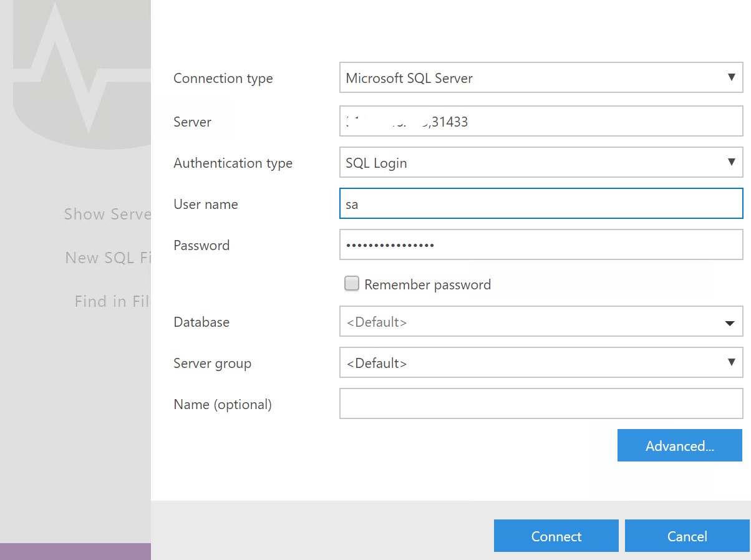This screenshot has width=751, height=560.
Task: Click the User name field containing sa
Action: click(541, 204)
